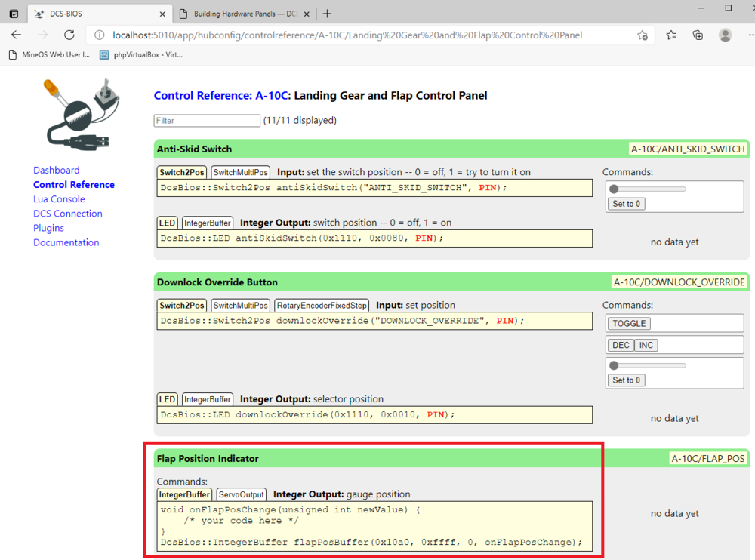Open the Plugins link
This screenshot has height=560, width=755.
click(x=48, y=228)
